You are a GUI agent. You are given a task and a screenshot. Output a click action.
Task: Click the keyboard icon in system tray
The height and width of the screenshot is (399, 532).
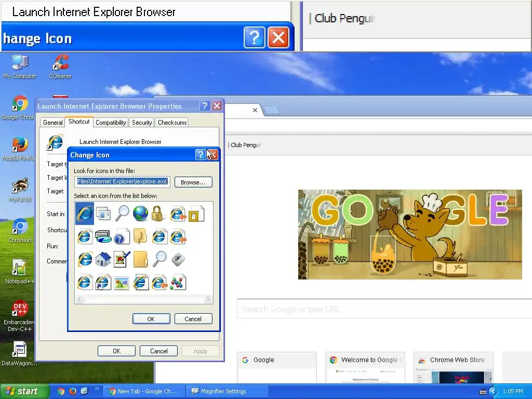(483, 392)
